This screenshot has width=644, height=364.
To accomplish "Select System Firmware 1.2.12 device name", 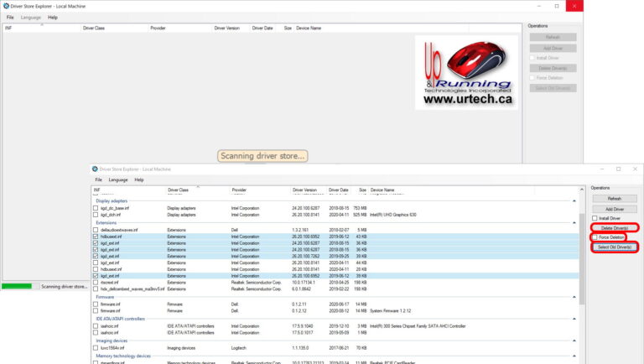I will pos(390,311).
